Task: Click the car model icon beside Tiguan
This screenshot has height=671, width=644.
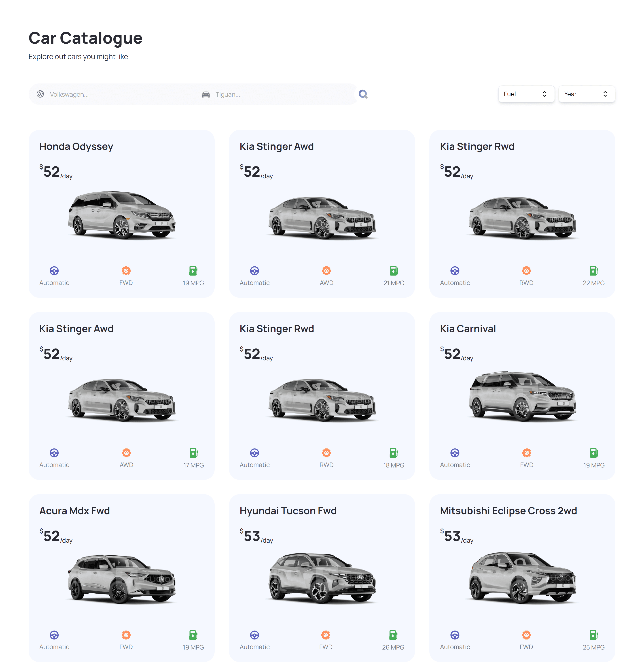Action: coord(206,94)
